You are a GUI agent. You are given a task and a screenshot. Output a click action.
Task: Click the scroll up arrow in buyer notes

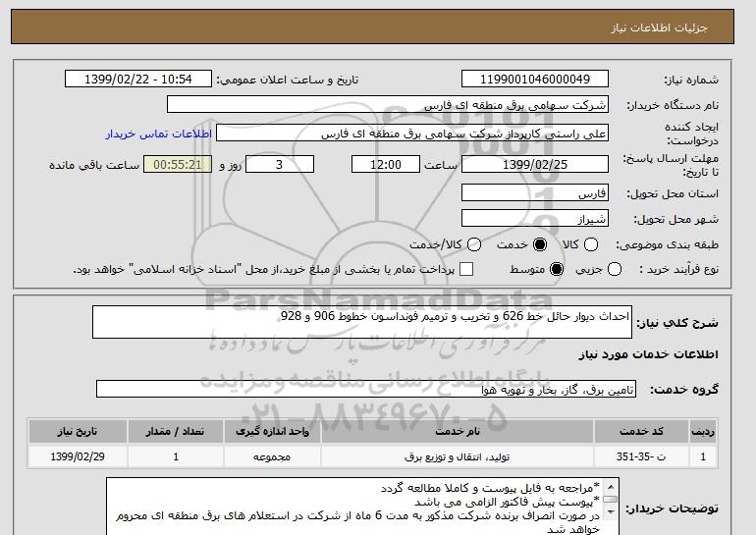[611, 486]
